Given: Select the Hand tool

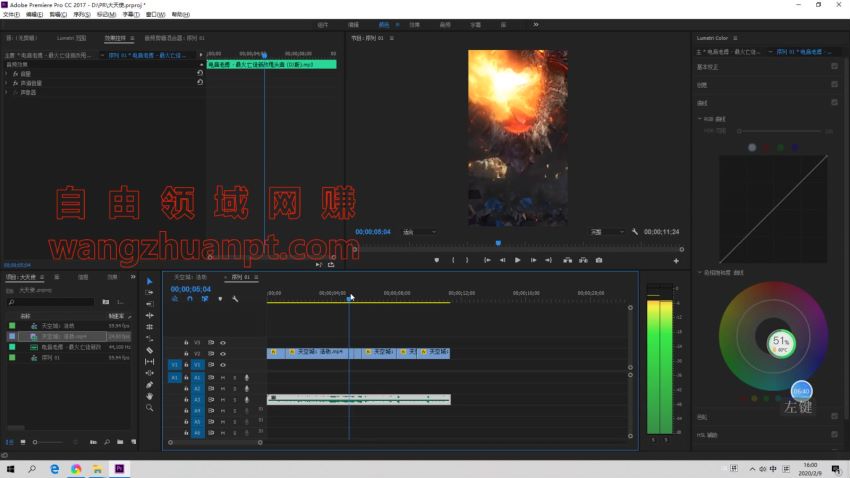Looking at the screenshot, I should (150, 396).
